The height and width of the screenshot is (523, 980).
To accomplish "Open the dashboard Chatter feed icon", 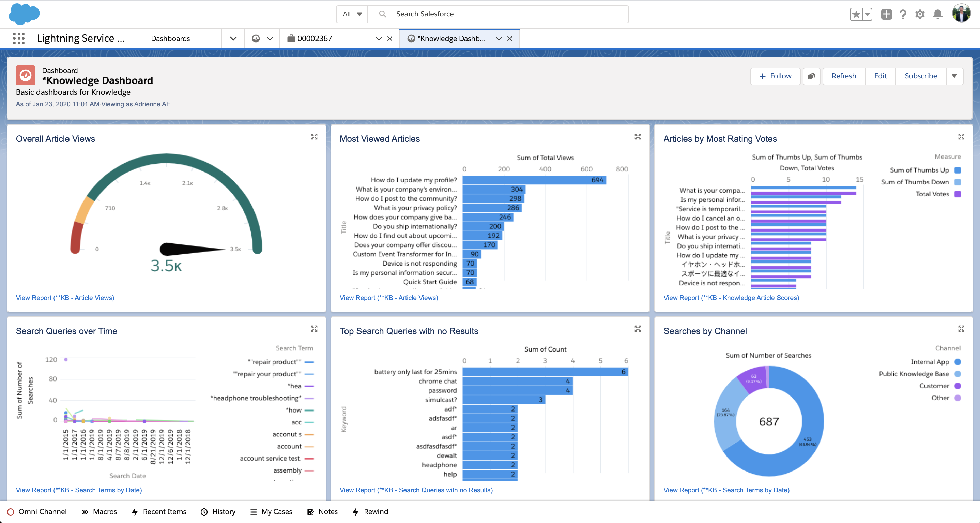I will coord(811,76).
